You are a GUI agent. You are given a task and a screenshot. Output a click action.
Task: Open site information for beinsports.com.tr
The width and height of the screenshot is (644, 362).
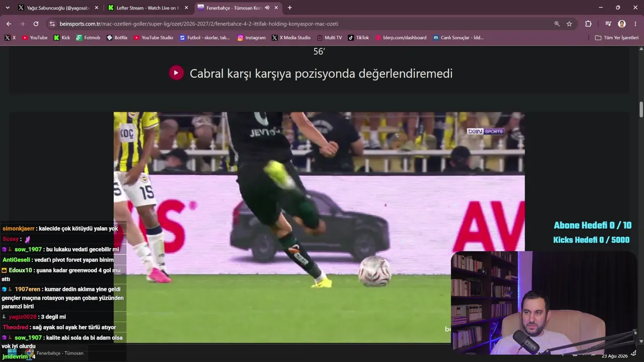pyautogui.click(x=52, y=24)
